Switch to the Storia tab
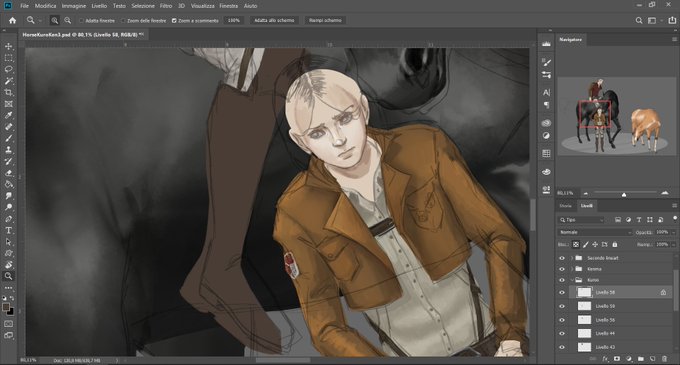Viewport: 680px width, 365px height. pyautogui.click(x=566, y=206)
